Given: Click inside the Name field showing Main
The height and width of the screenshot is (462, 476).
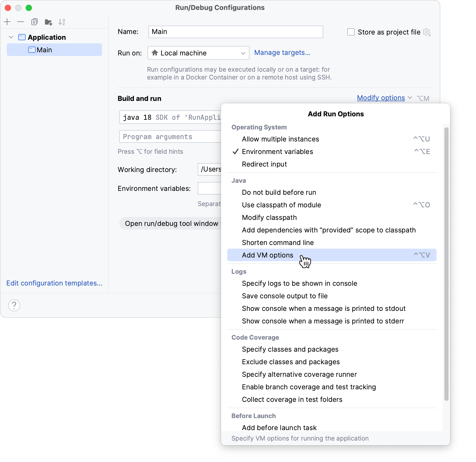Looking at the screenshot, I should click(235, 32).
